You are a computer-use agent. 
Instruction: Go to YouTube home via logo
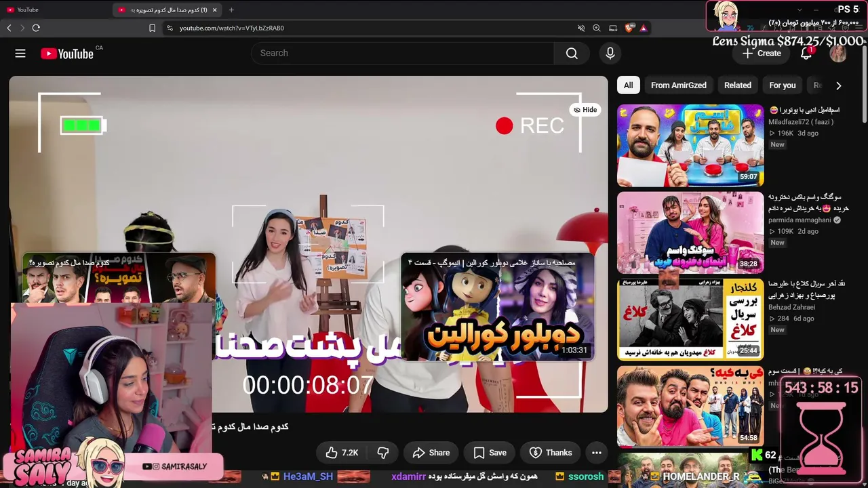66,54
